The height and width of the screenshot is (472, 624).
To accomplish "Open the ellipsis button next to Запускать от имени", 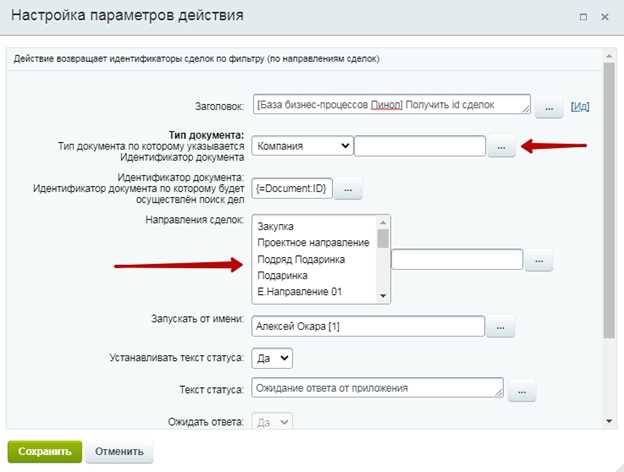I will [x=500, y=327].
